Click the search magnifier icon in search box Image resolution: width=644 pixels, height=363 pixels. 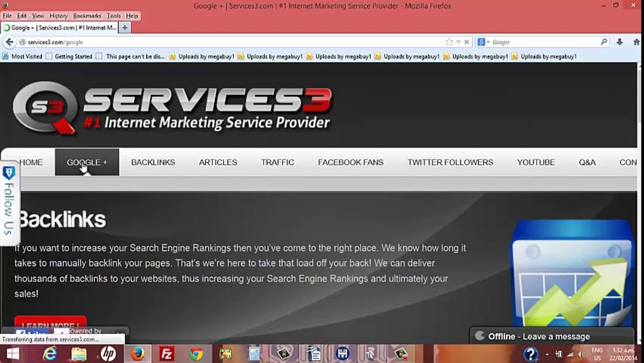click(x=604, y=42)
